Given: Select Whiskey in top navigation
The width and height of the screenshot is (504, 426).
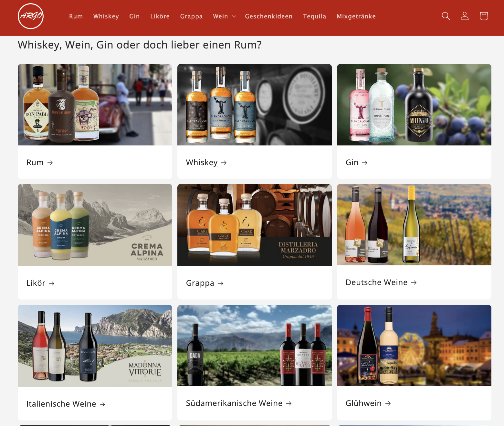Looking at the screenshot, I should (106, 16).
